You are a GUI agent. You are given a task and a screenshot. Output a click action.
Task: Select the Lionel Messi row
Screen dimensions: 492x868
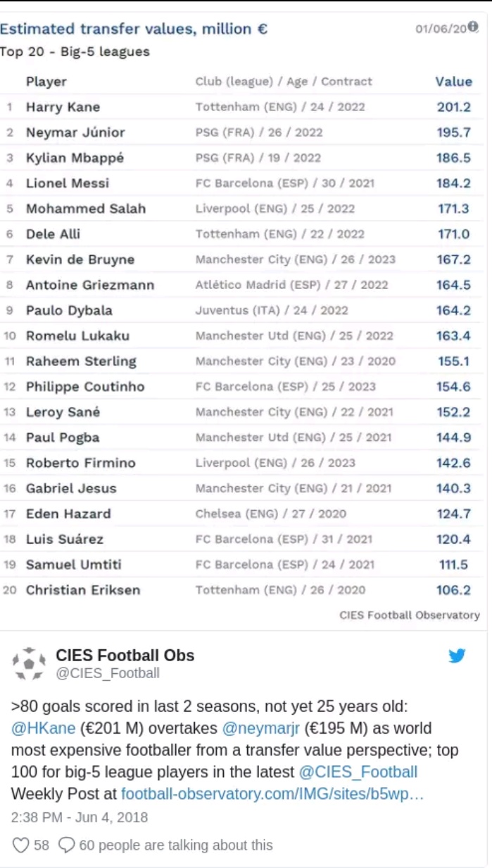pyautogui.click(x=241, y=183)
